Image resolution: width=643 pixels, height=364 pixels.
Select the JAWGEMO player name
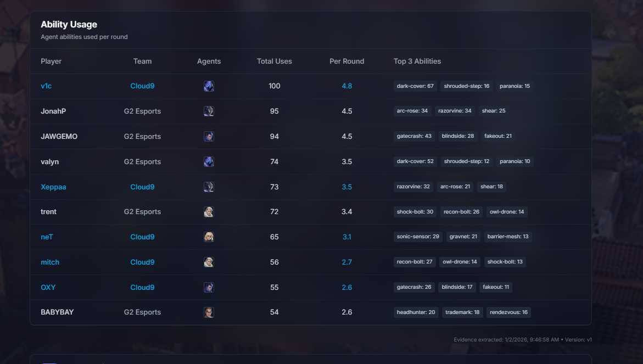(59, 137)
